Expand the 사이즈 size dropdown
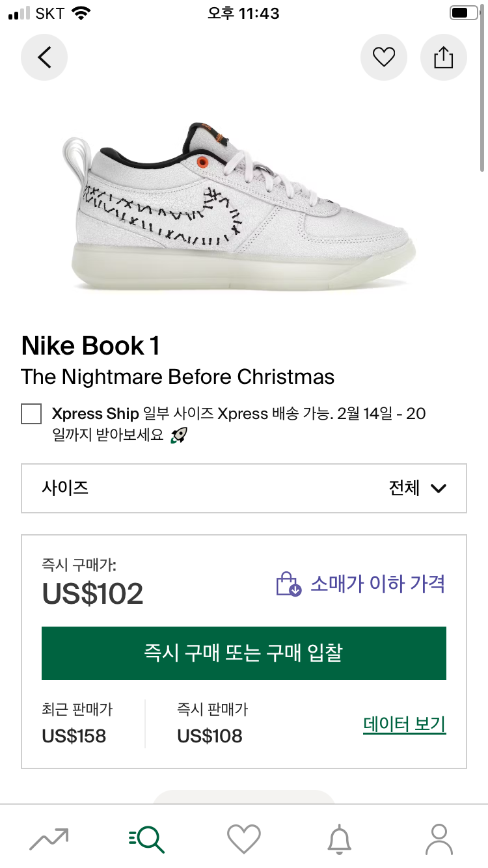The width and height of the screenshot is (488, 868). point(244,488)
